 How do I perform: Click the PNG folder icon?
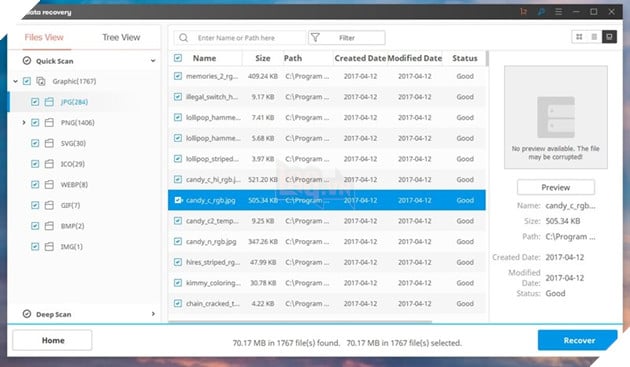coord(49,123)
